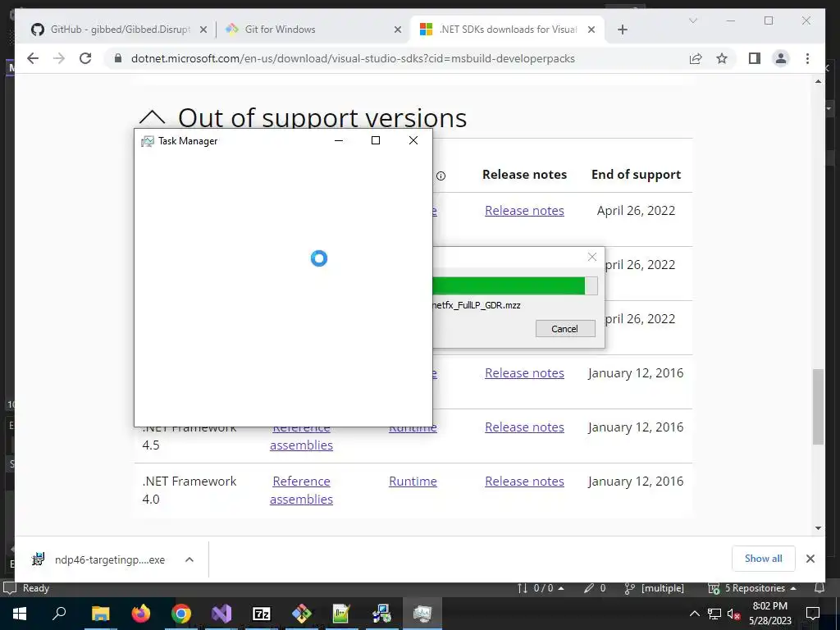Show all downloads

[x=764, y=559]
